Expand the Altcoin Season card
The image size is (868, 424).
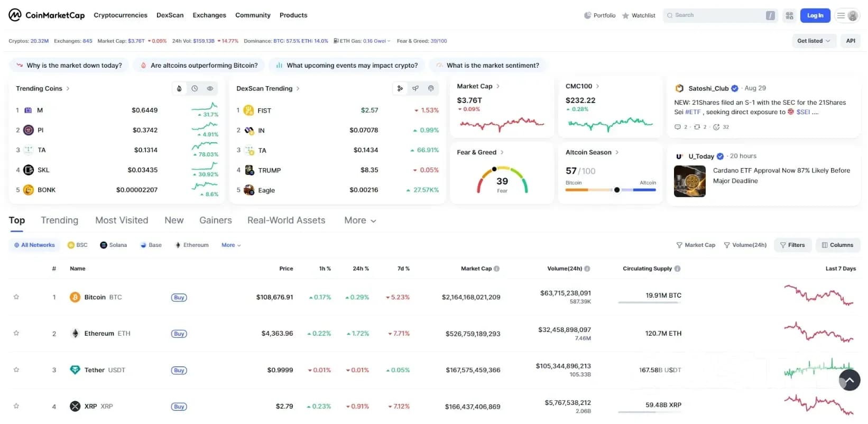pos(592,152)
